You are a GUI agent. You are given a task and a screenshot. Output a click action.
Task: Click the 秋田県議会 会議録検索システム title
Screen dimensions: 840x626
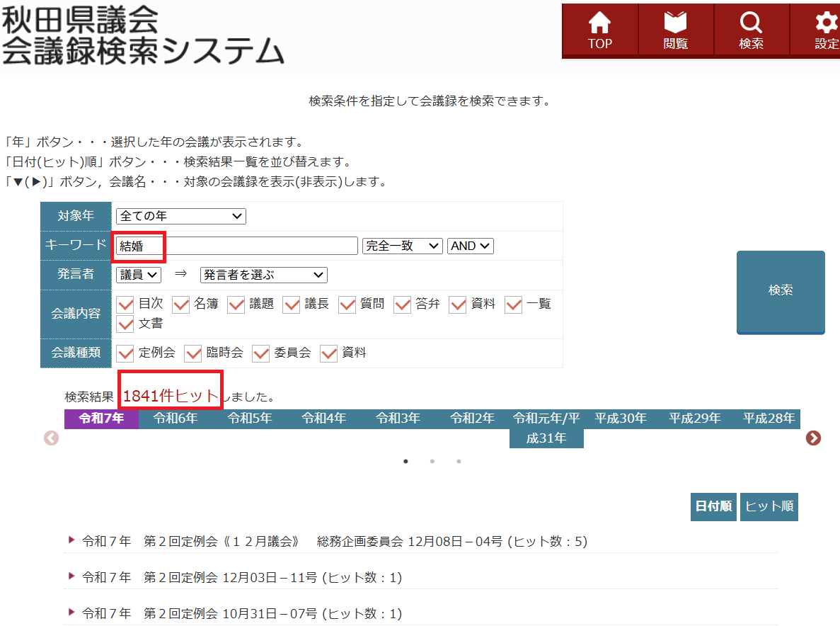click(142, 35)
